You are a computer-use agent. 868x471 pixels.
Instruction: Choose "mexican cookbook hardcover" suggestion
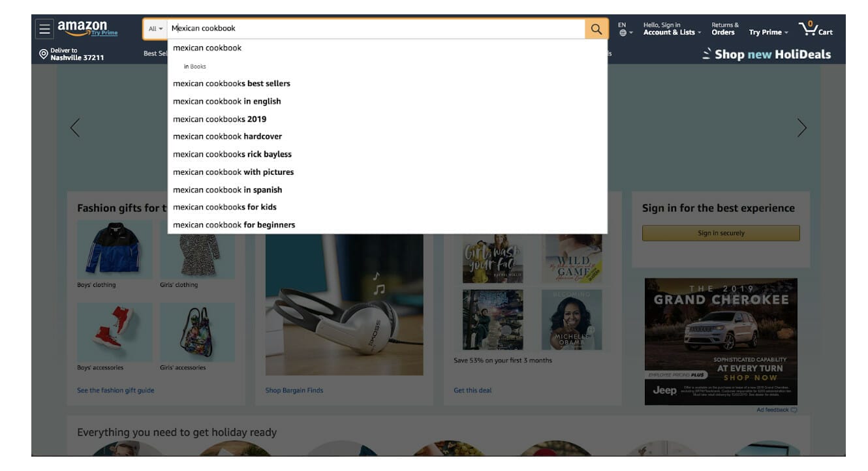(x=387, y=136)
